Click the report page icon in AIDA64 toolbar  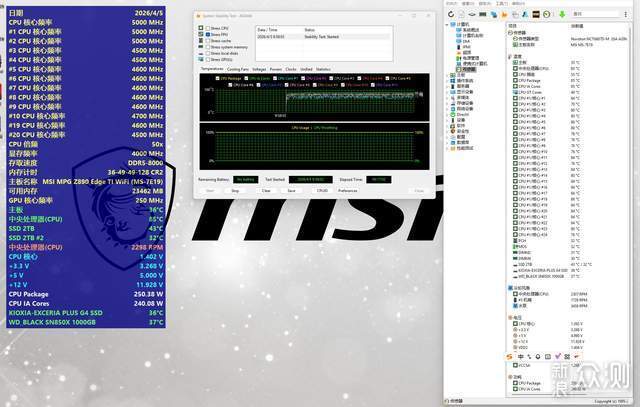(462, 14)
